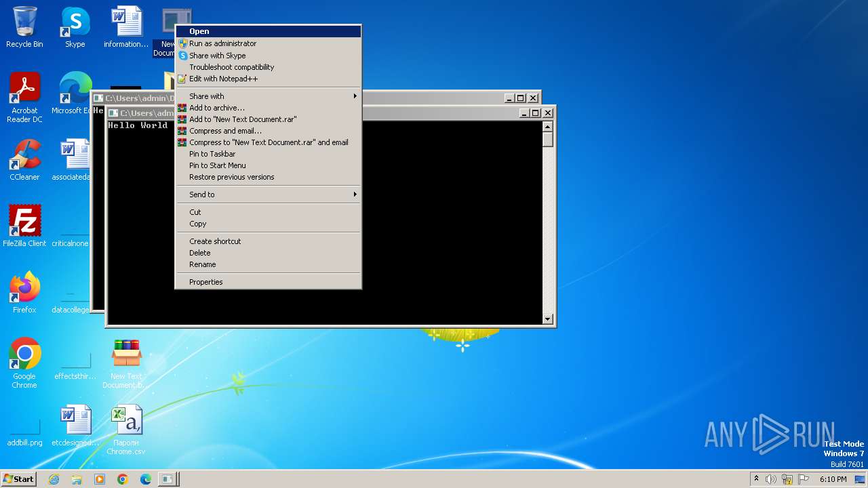
Task: Select 'Compress and email...' entry
Action: tap(268, 131)
